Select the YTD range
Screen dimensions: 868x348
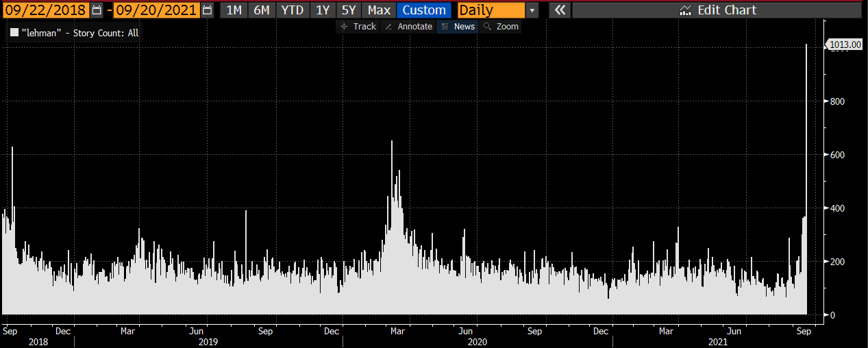pyautogui.click(x=292, y=10)
